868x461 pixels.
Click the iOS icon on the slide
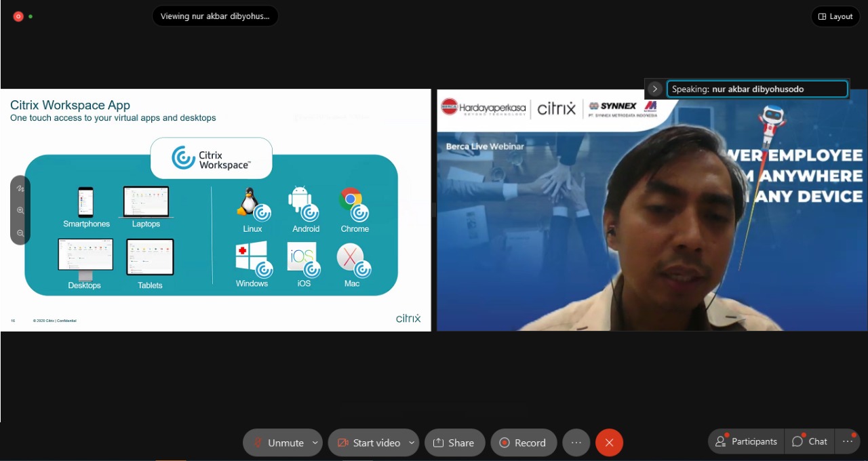point(303,260)
